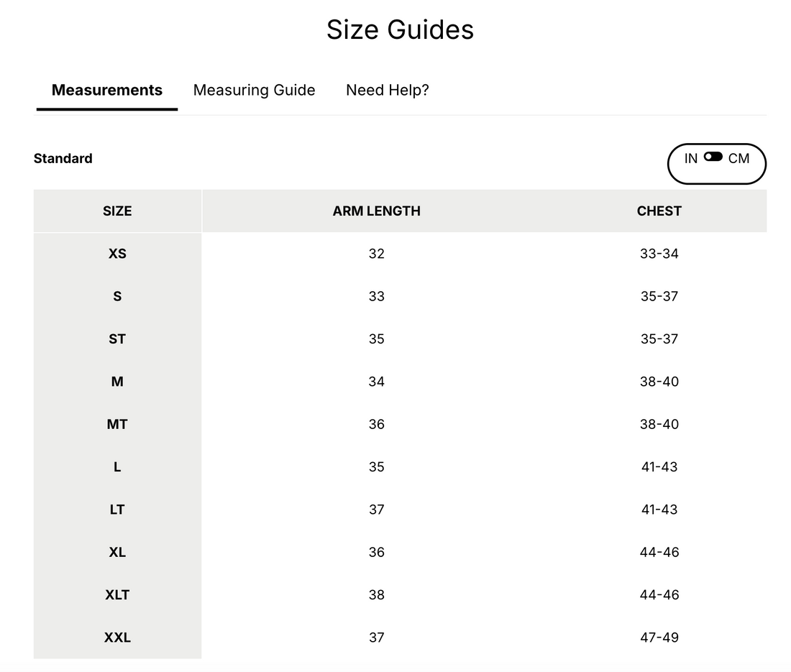This screenshot has width=791, height=672.
Task: Select the MT size row label
Action: point(117,424)
